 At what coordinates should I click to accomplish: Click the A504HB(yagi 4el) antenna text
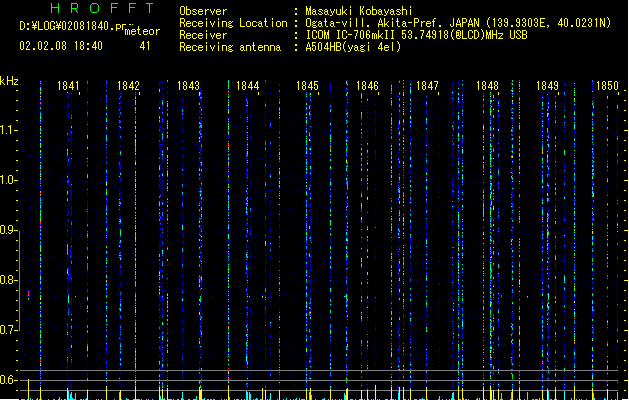353,47
